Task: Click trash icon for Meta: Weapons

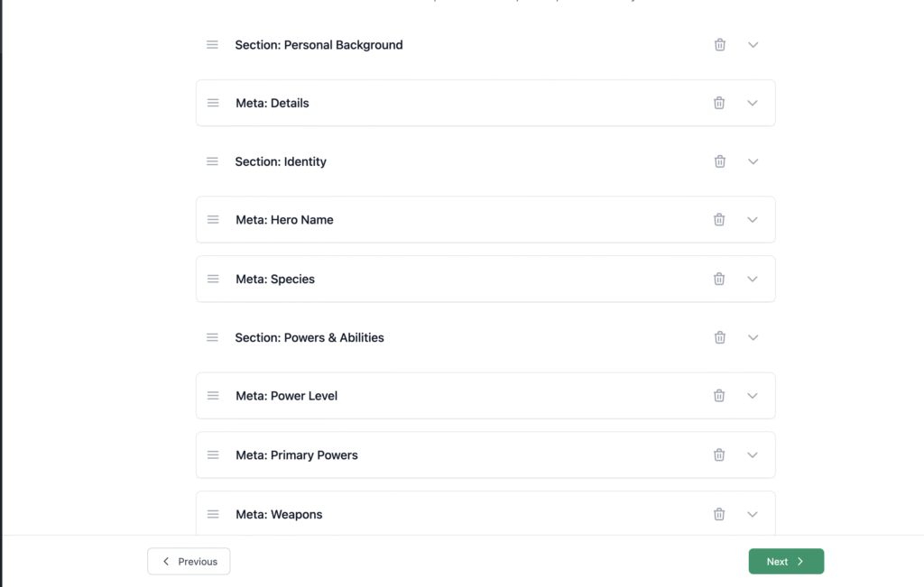Action: [719, 515]
